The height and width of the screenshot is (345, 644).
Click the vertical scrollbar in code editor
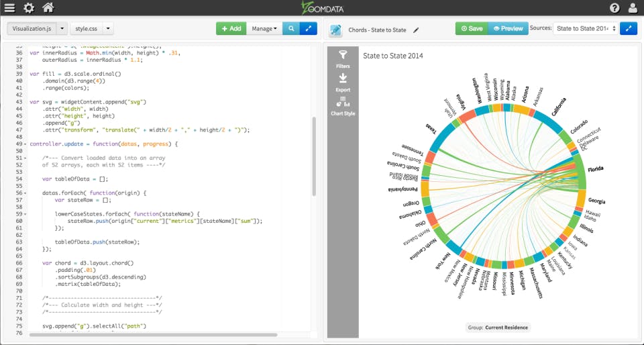(314, 156)
